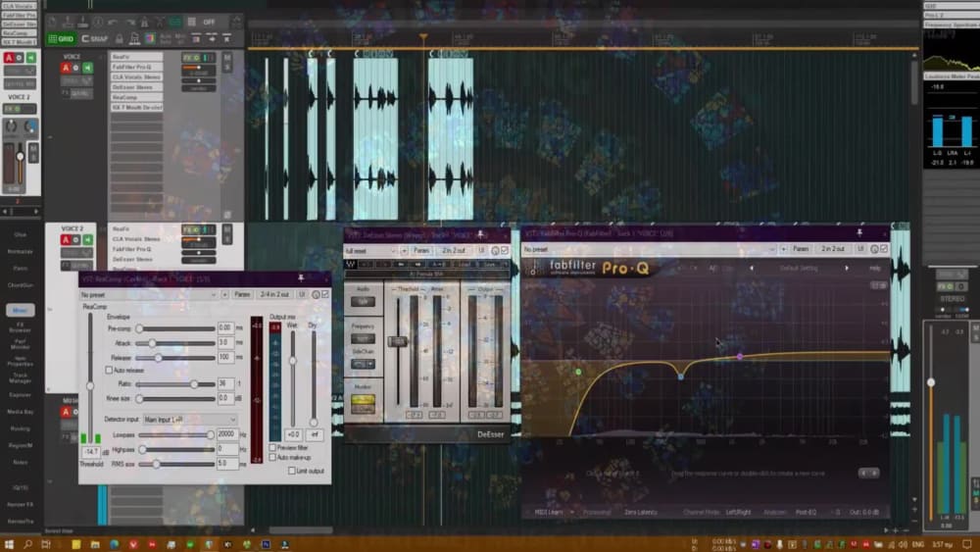980x552 pixels.
Task: Click ReaComp Attack slider
Action: pos(175,343)
